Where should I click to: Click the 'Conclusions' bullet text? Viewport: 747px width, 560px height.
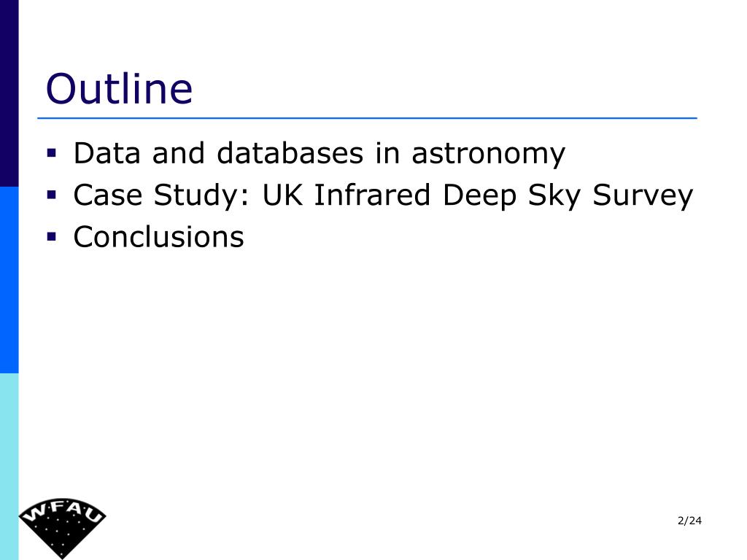[158, 237]
